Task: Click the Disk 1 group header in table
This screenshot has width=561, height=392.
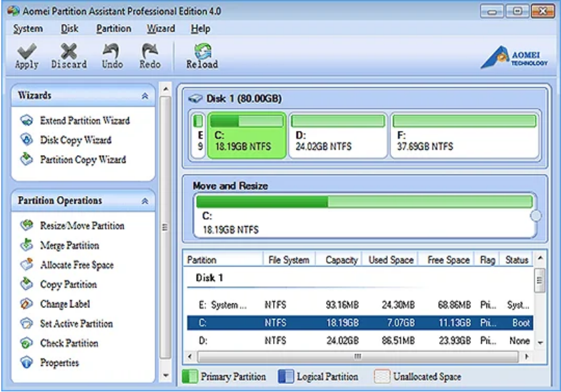Action: (209, 278)
